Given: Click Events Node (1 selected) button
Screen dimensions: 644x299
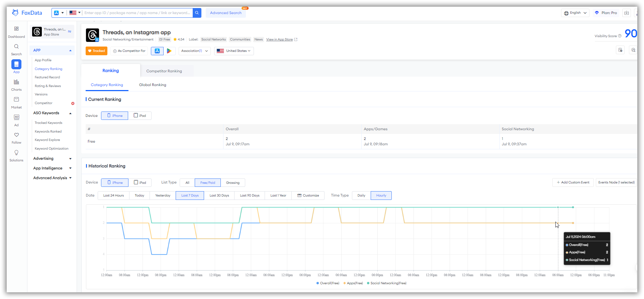Looking at the screenshot, I should point(616,182).
